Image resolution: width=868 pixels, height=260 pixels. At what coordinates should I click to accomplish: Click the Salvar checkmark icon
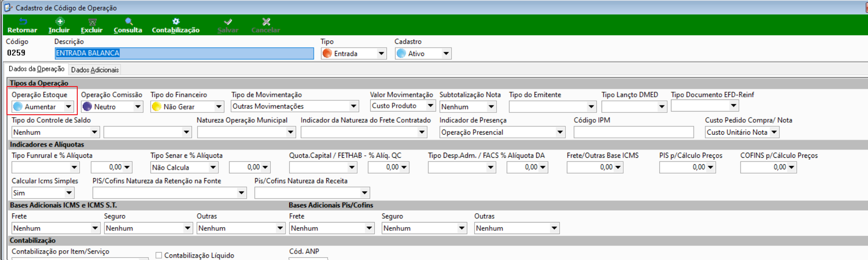coord(228,22)
